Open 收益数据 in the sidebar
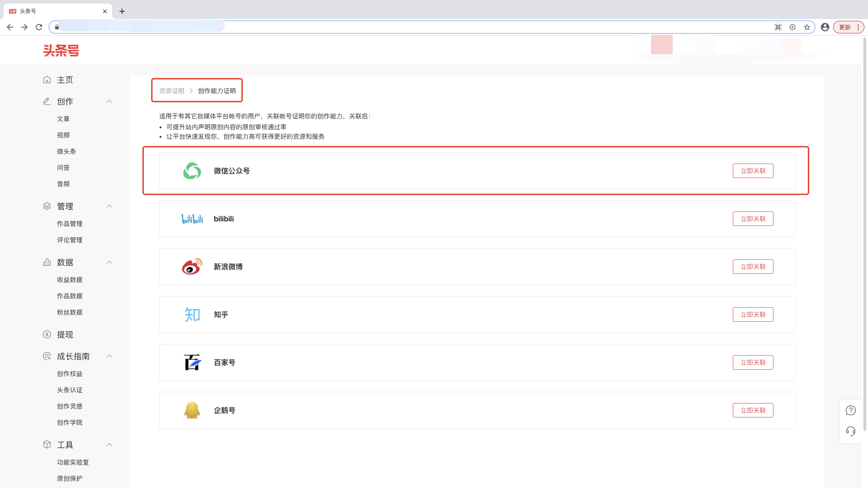 tap(70, 280)
